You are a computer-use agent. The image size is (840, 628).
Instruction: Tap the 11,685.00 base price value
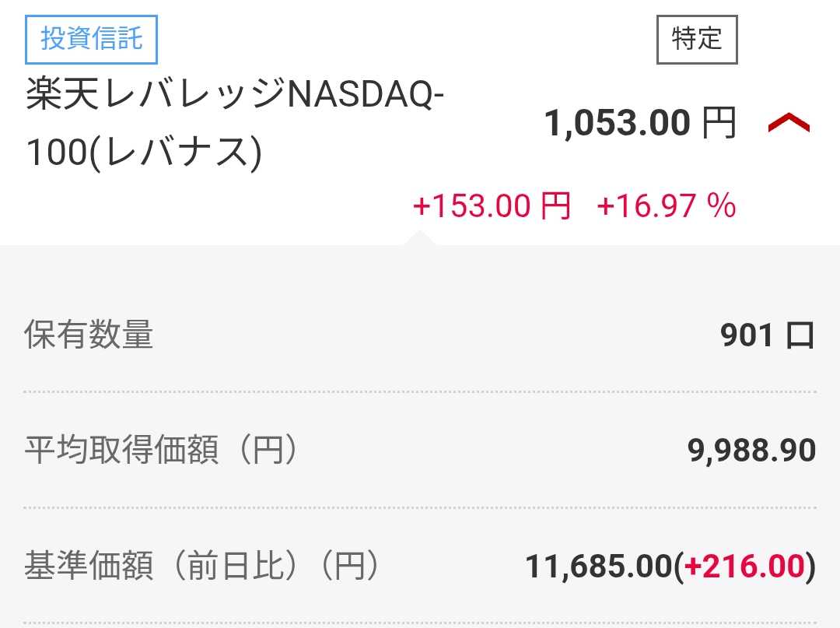click(597, 567)
